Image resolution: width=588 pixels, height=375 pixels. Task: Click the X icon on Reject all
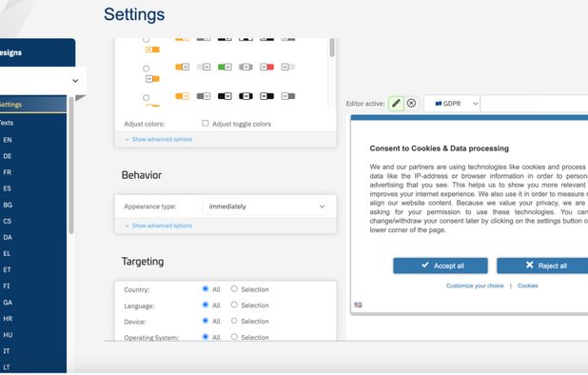tap(530, 266)
